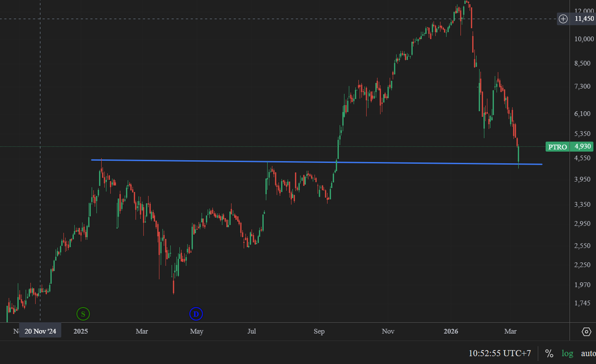Click the plus icon beside 11,450

pyautogui.click(x=563, y=19)
